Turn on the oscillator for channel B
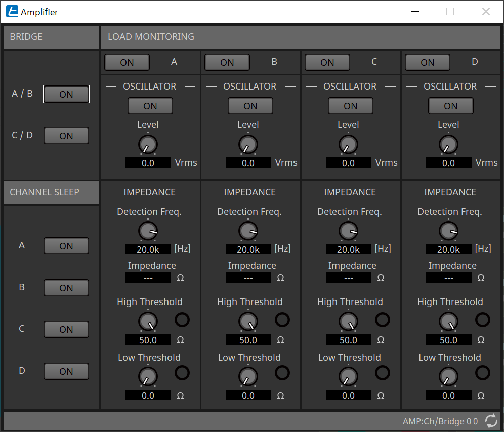The width and height of the screenshot is (504, 432). coord(250,106)
